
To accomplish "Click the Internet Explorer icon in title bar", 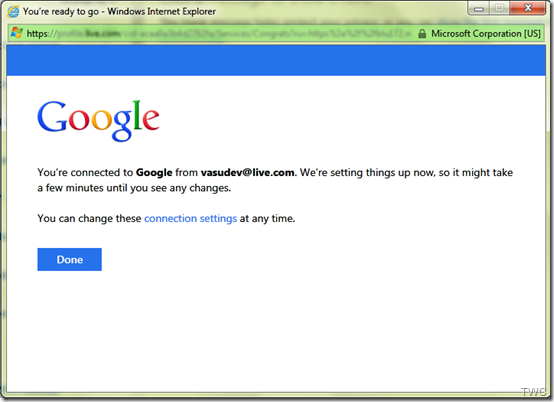I will point(13,11).
